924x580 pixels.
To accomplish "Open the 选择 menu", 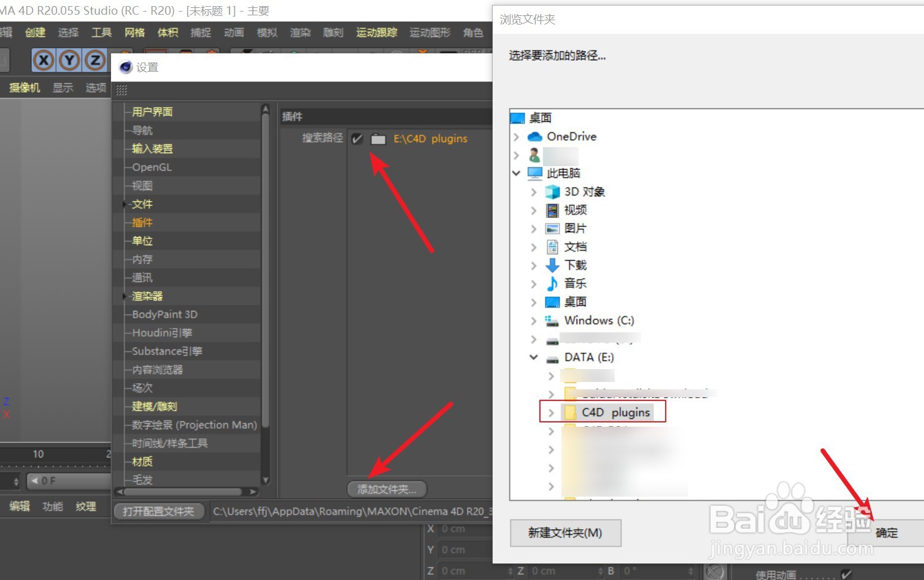I will point(68,32).
